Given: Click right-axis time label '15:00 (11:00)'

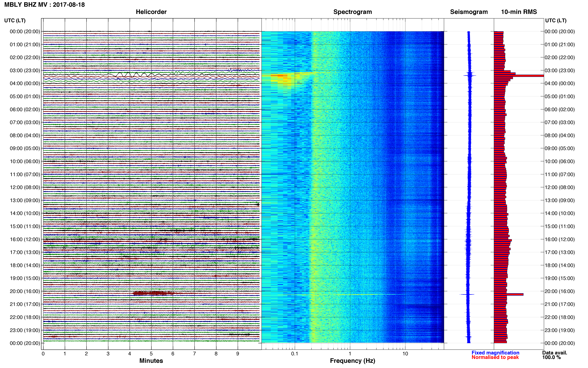Looking at the screenshot, I should (560, 226).
